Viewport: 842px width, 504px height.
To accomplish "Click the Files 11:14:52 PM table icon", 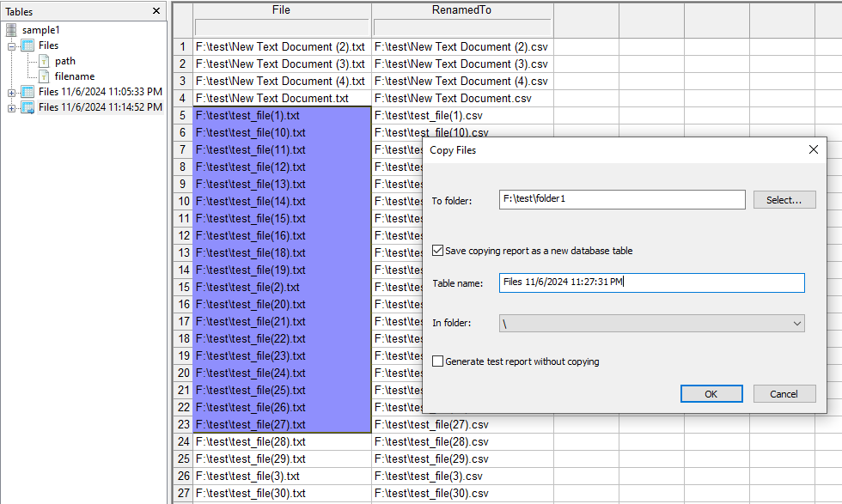I will tap(27, 107).
